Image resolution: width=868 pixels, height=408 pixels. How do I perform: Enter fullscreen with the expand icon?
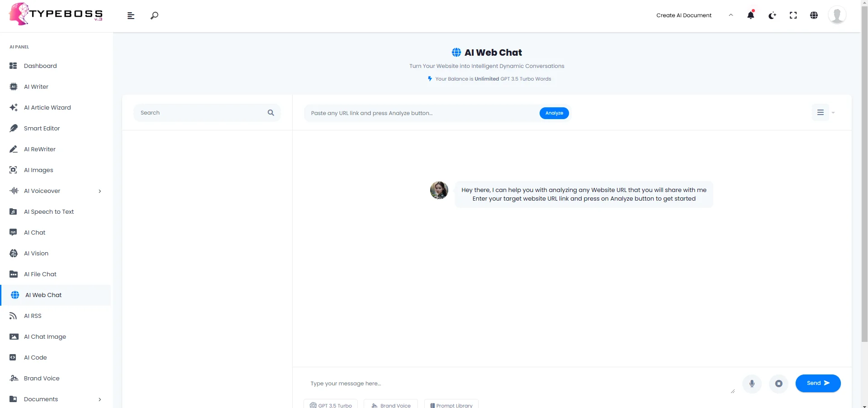pyautogui.click(x=793, y=15)
